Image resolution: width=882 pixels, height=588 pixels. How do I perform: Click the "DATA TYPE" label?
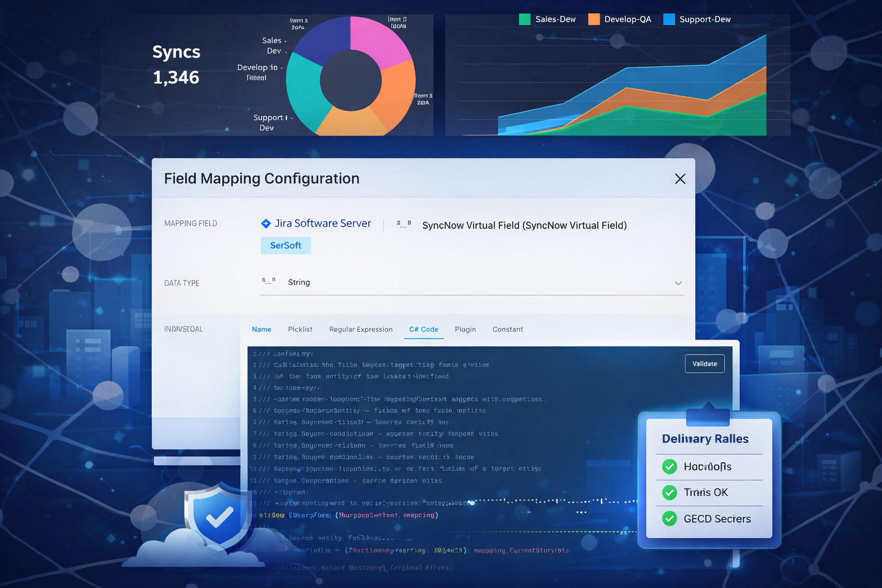182,283
